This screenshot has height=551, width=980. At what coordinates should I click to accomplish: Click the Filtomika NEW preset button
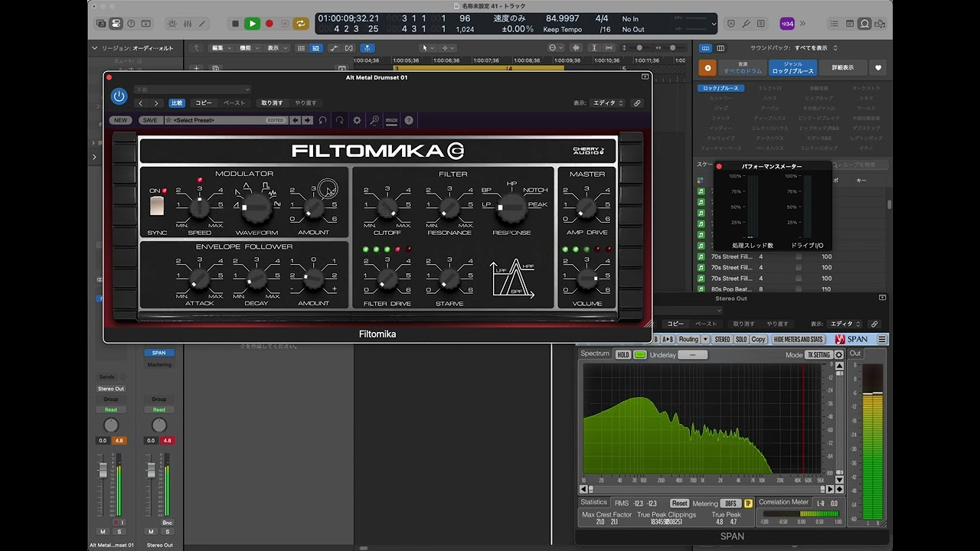[121, 120]
